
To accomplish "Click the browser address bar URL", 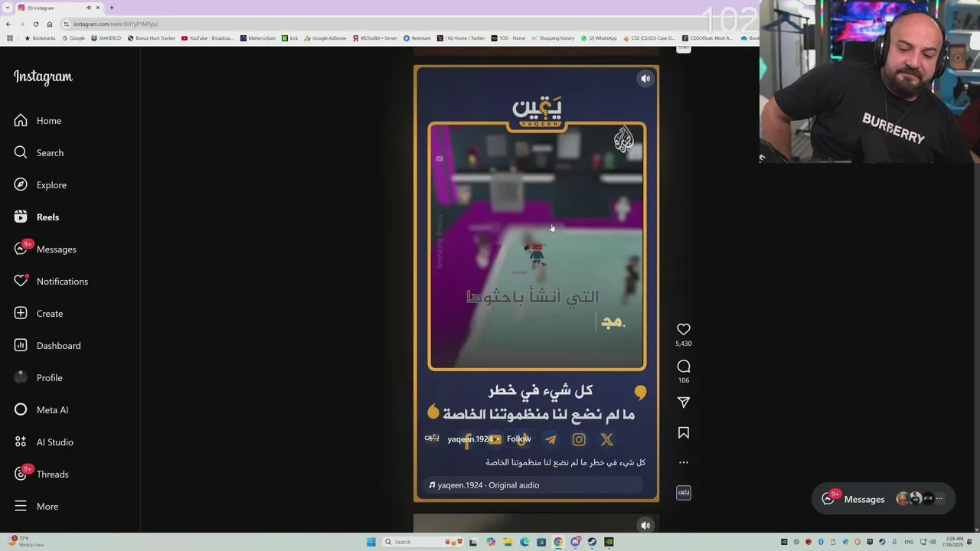I will 116,24.
